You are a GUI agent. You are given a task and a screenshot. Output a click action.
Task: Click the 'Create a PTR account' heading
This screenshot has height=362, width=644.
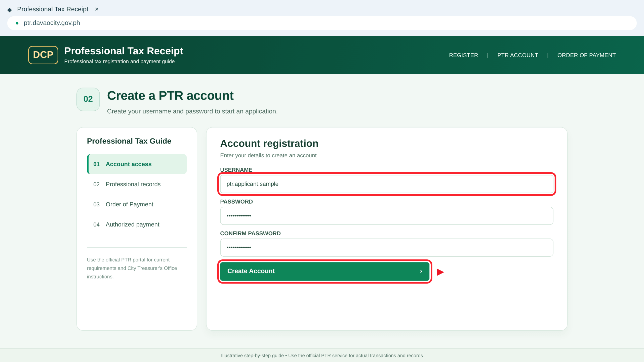click(170, 96)
